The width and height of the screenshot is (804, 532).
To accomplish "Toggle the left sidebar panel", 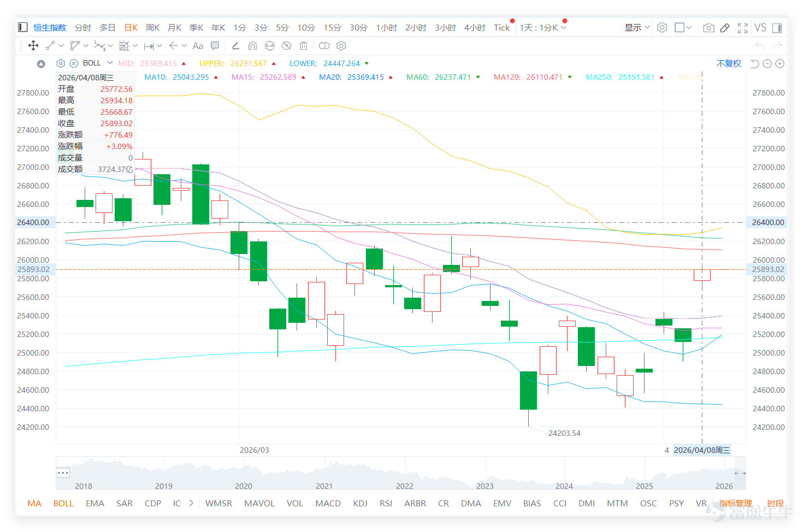I will 22,27.
